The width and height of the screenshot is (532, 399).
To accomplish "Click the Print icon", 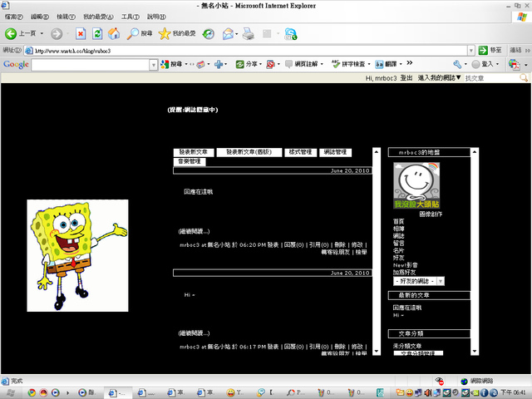I will click(248, 33).
